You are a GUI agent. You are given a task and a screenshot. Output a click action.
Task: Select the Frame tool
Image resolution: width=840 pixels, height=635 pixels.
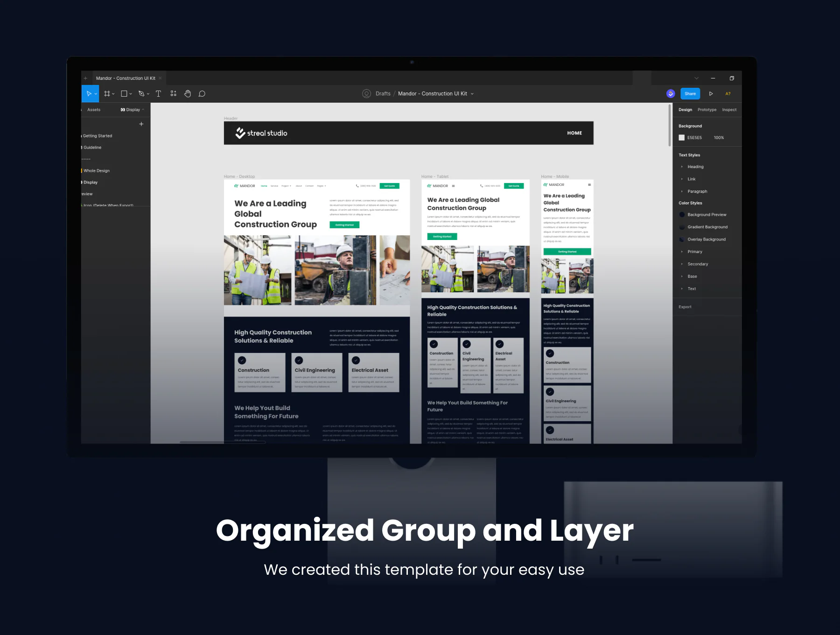coord(107,94)
